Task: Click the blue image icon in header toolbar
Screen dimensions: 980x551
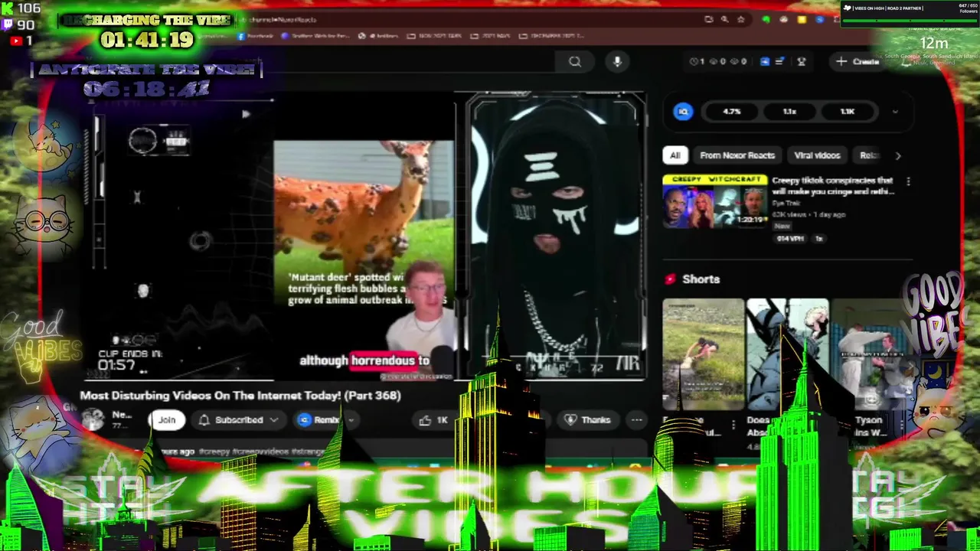Action: (x=764, y=61)
